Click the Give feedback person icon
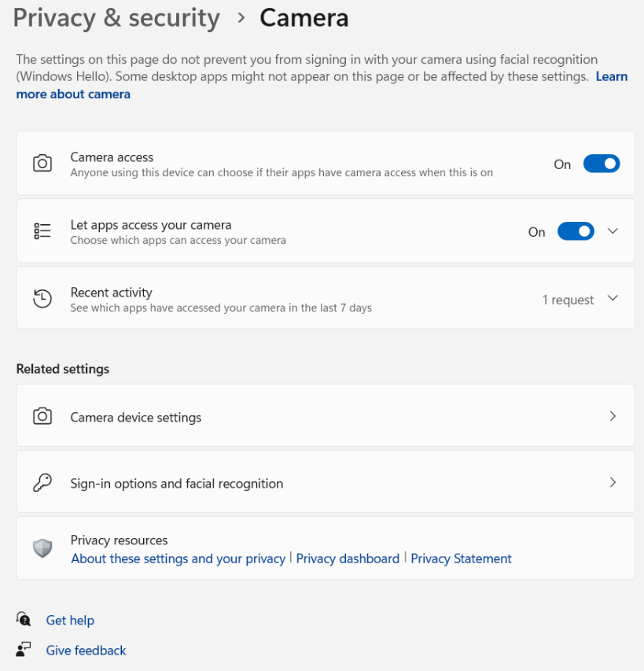This screenshot has width=644, height=671. (x=24, y=649)
